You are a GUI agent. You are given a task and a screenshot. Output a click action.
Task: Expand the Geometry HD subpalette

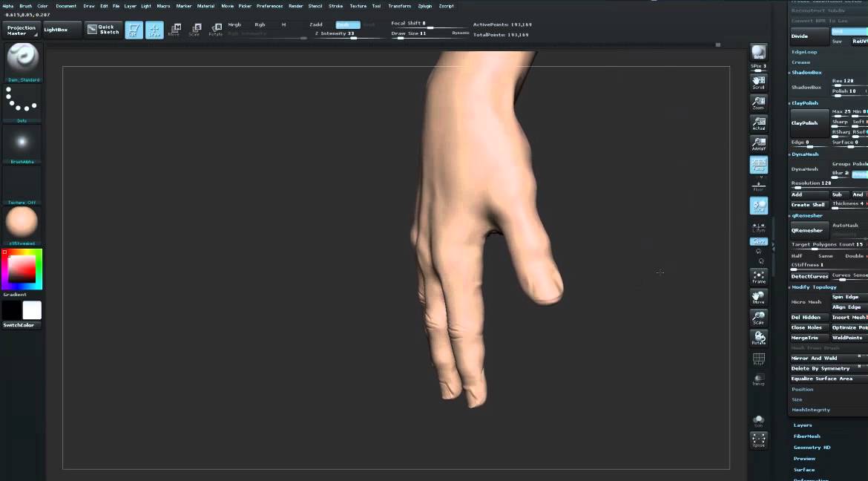pyautogui.click(x=812, y=447)
